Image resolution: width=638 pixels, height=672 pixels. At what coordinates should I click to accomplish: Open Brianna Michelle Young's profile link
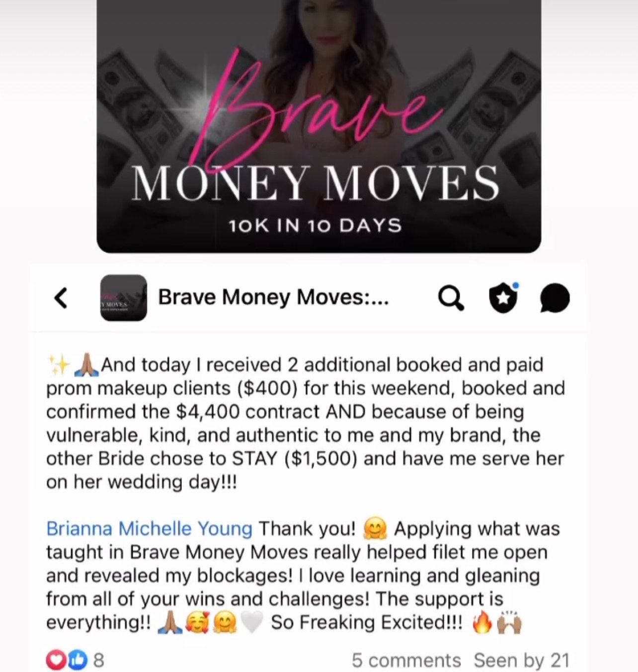tap(149, 528)
